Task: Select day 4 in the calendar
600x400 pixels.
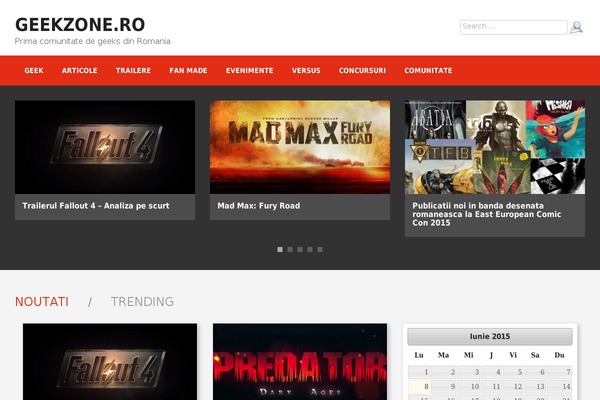Action: pyautogui.click(x=492, y=372)
